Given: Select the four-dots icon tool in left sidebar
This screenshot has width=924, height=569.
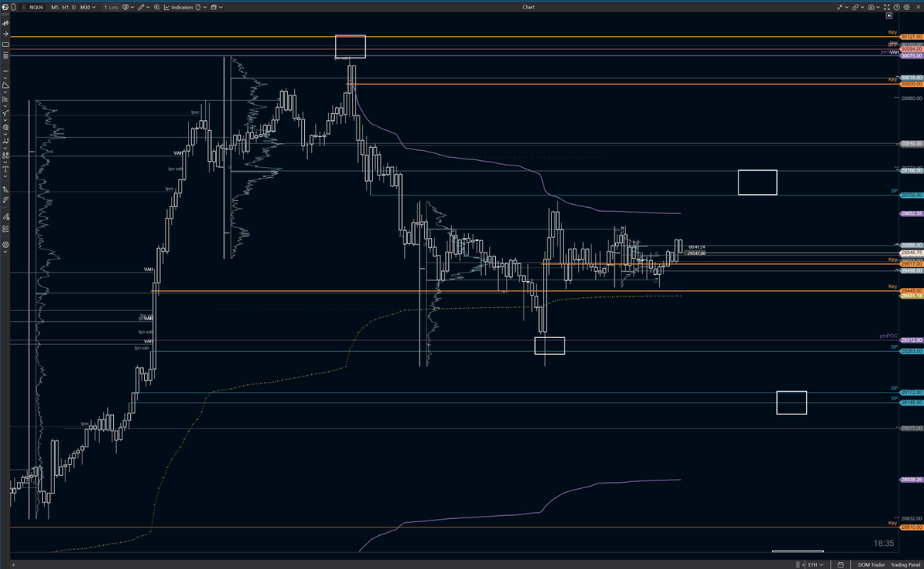Looking at the screenshot, I should [x=6, y=155].
